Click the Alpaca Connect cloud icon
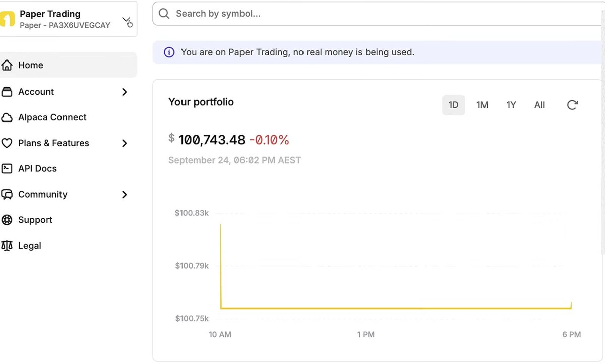 (x=7, y=117)
